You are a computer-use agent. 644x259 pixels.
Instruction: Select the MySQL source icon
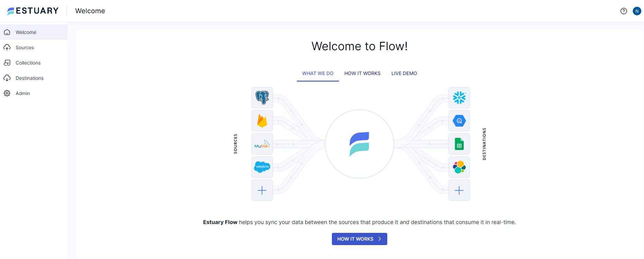tap(262, 144)
